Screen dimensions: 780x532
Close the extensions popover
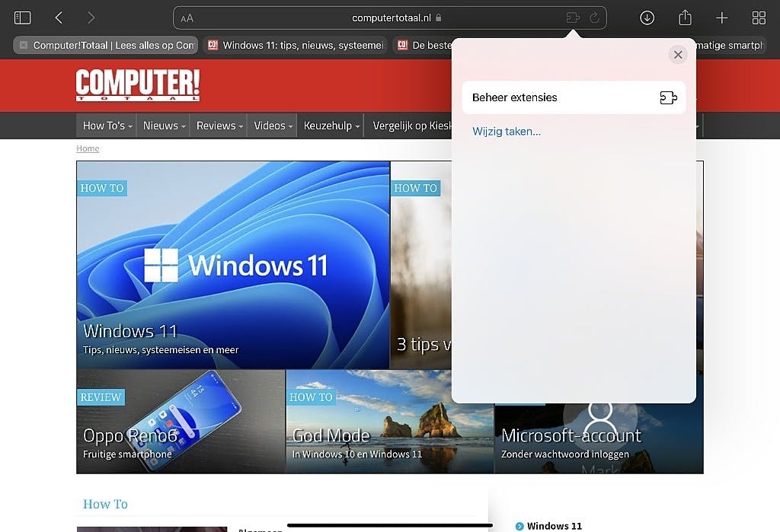point(677,55)
